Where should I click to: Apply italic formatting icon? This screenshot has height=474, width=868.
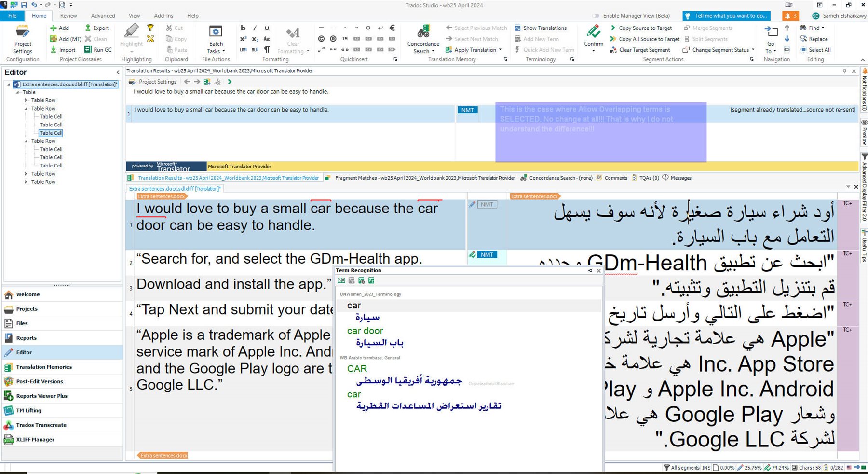click(255, 28)
